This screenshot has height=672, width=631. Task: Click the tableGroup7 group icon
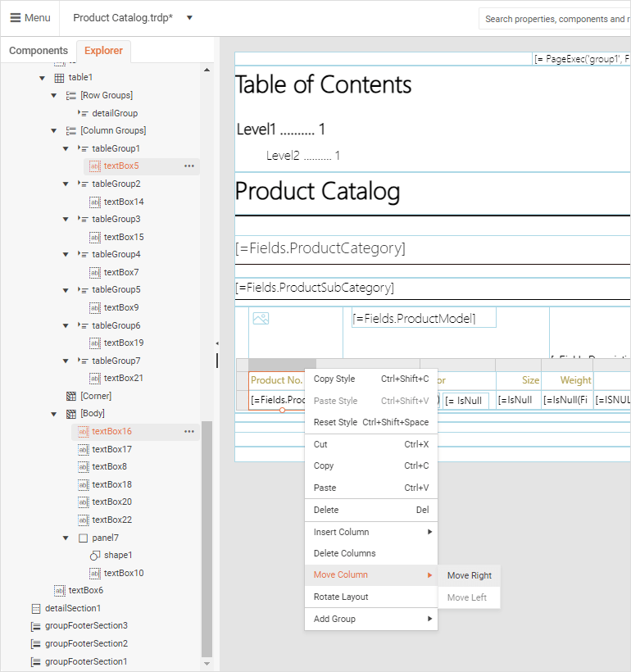[x=83, y=361]
